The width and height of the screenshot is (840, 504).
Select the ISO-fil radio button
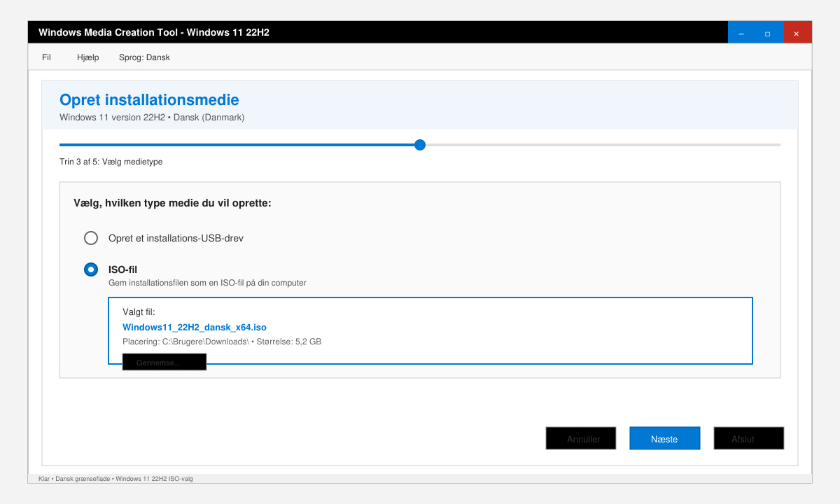(91, 269)
